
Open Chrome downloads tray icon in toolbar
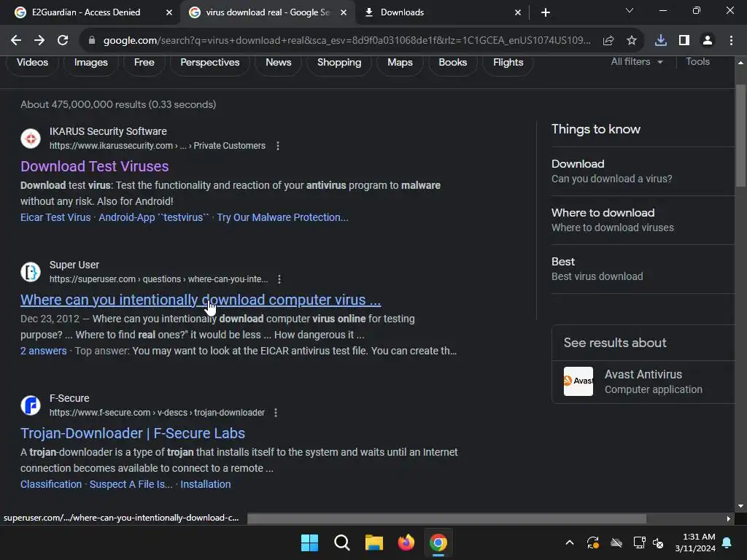coord(661,41)
